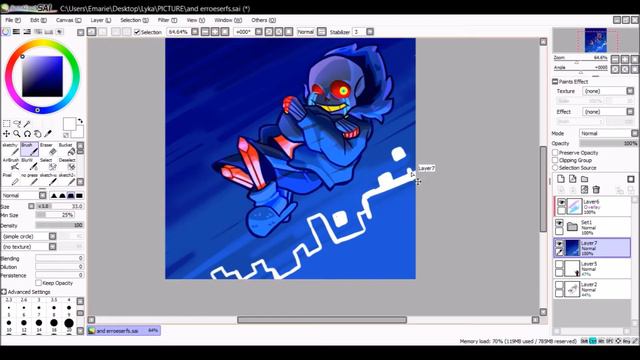Create a new layer set folder
Screen dimensions: 640x360
pos(584,179)
